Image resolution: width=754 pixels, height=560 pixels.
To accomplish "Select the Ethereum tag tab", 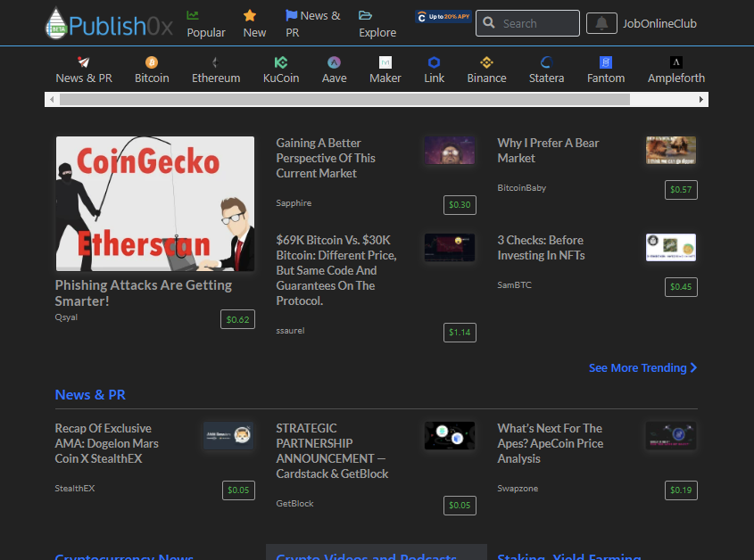I will 216,70.
